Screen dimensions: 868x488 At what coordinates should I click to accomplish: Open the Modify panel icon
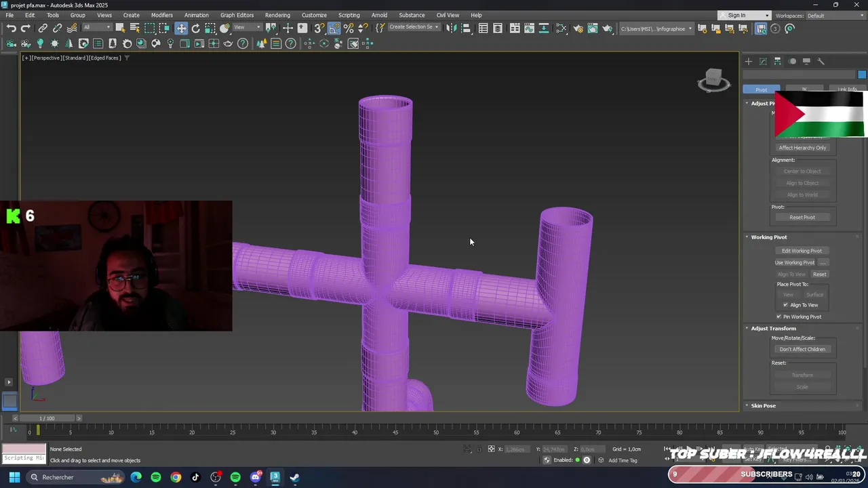(763, 61)
